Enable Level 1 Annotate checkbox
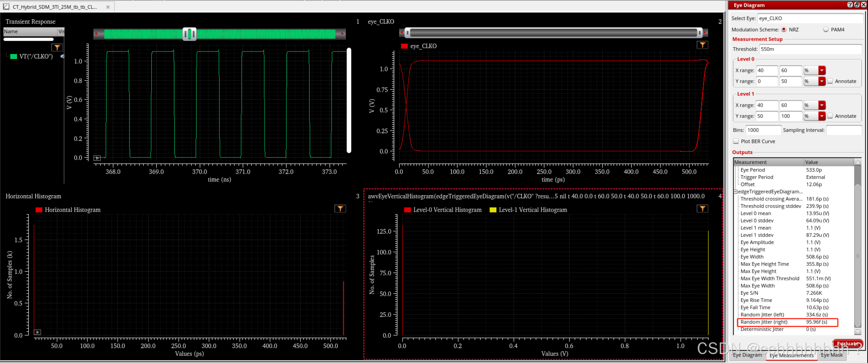This screenshot has width=868, height=363. click(x=830, y=116)
